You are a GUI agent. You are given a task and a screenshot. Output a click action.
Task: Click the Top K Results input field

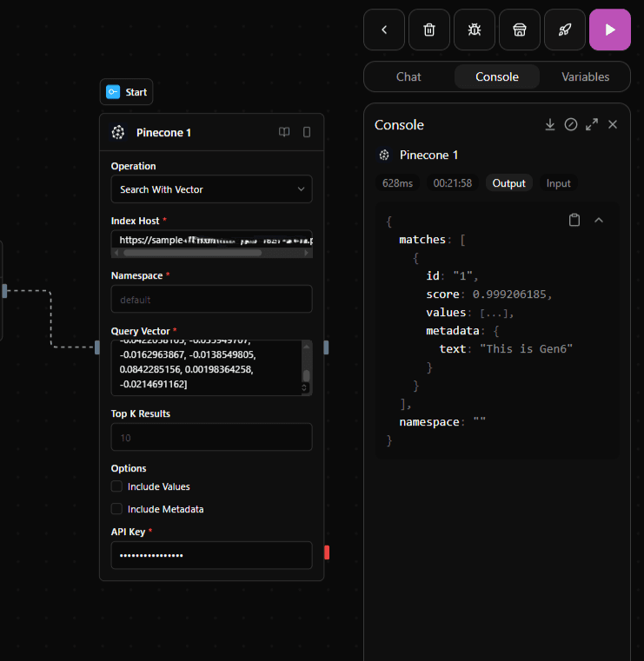click(x=211, y=438)
